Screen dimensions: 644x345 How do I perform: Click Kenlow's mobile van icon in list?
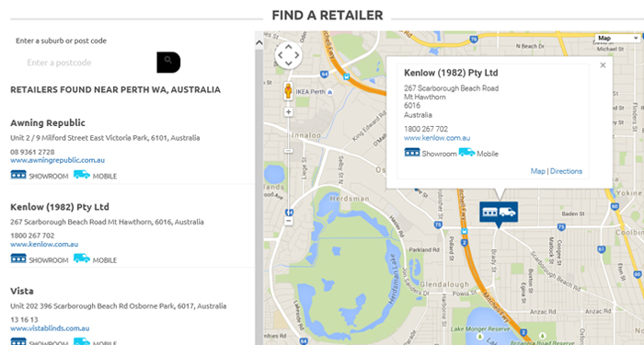82,259
